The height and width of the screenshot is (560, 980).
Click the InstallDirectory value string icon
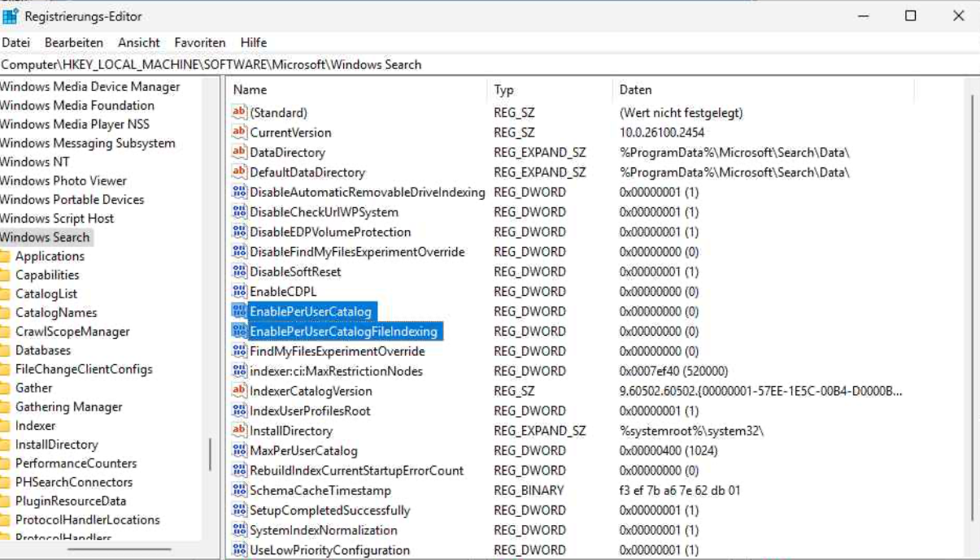[239, 431]
